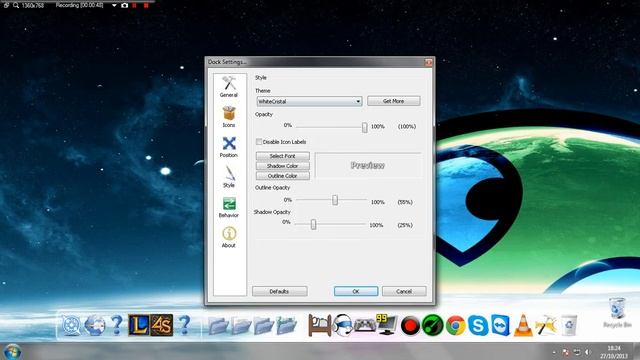This screenshot has height=360, width=640.
Task: Click the action center flag tray icon
Action: [566, 352]
